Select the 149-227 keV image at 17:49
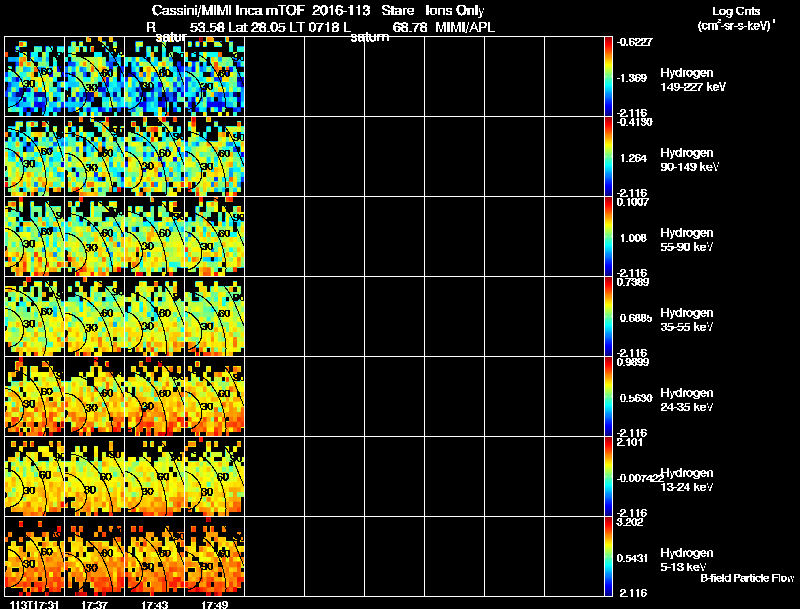 [x=215, y=77]
